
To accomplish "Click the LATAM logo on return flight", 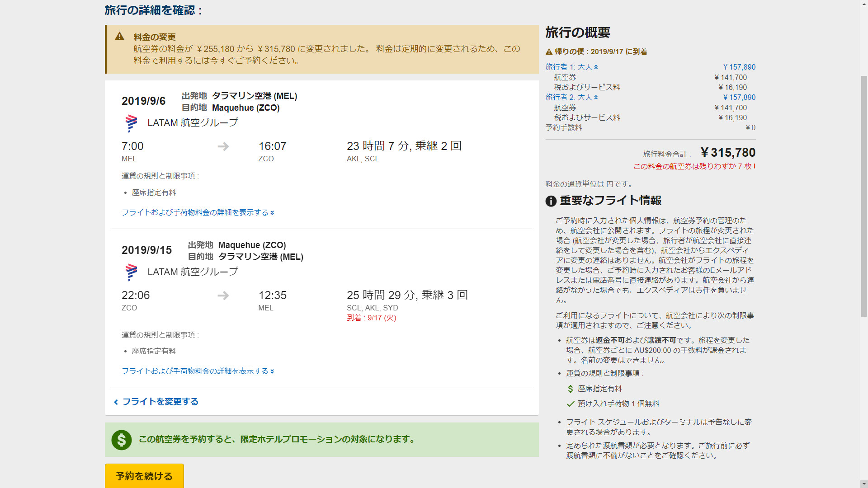I will click(131, 272).
